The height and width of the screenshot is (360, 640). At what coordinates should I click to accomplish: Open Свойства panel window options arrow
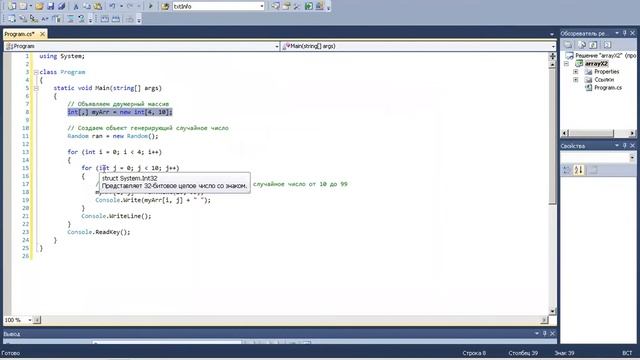[617, 146]
